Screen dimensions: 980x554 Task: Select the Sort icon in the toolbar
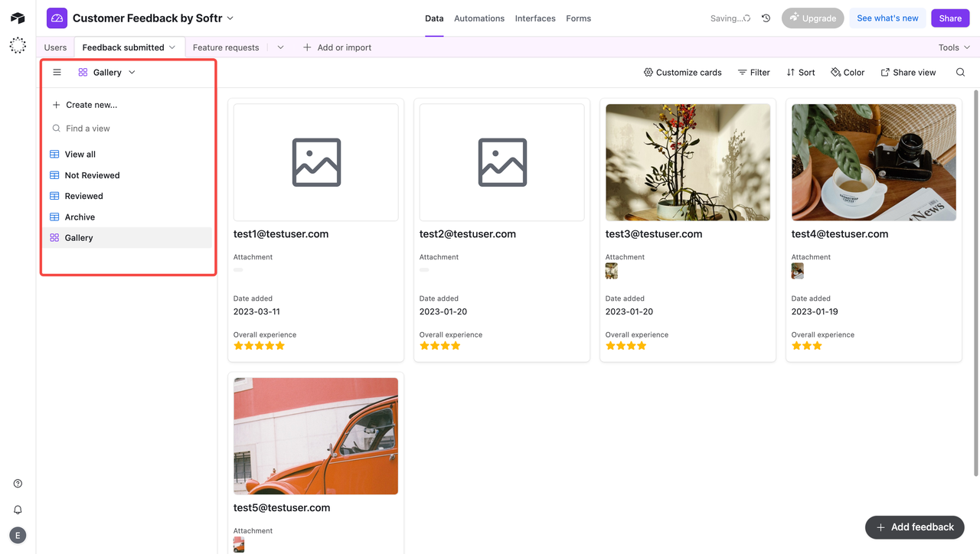tap(792, 72)
